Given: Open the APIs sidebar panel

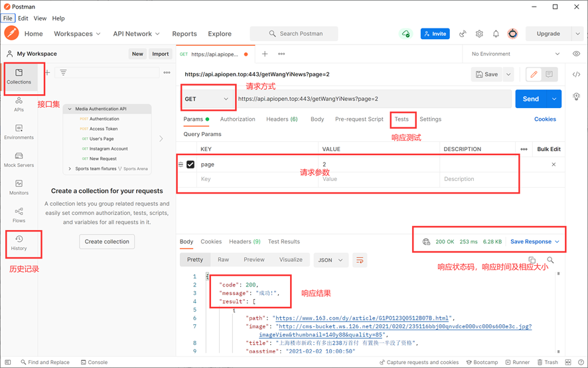Looking at the screenshot, I should 19,105.
